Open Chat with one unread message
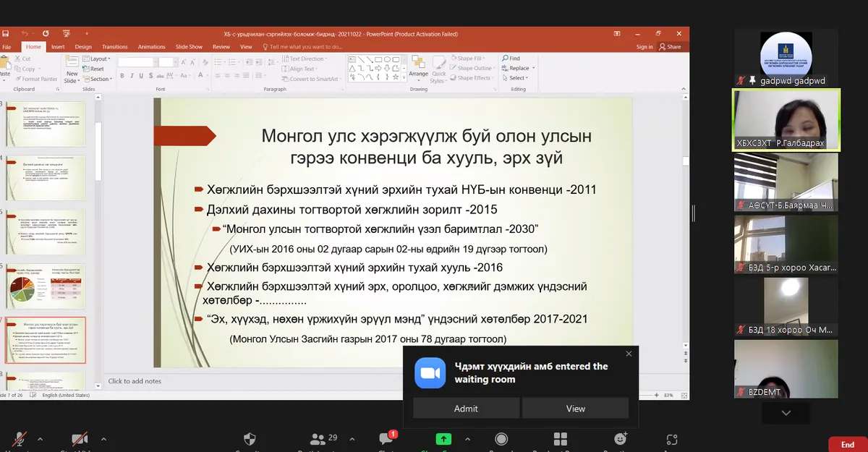Viewport: 868px width, 452px height. click(386, 439)
